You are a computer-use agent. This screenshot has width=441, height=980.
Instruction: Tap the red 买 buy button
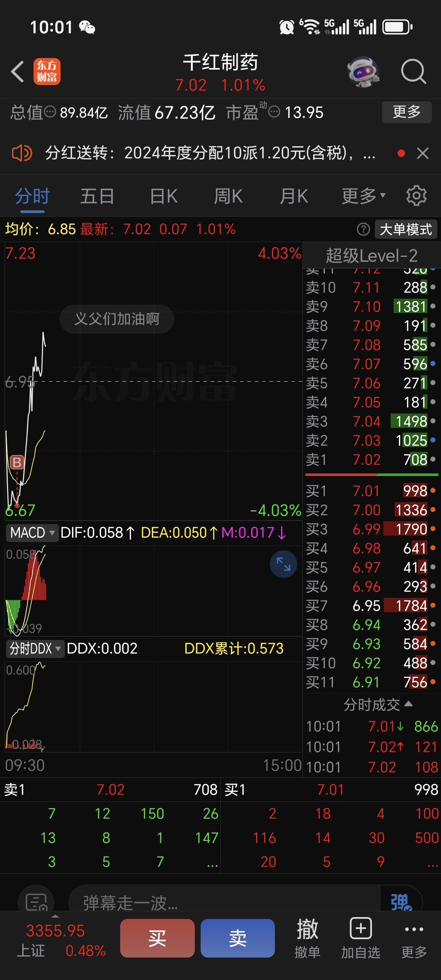point(157,938)
